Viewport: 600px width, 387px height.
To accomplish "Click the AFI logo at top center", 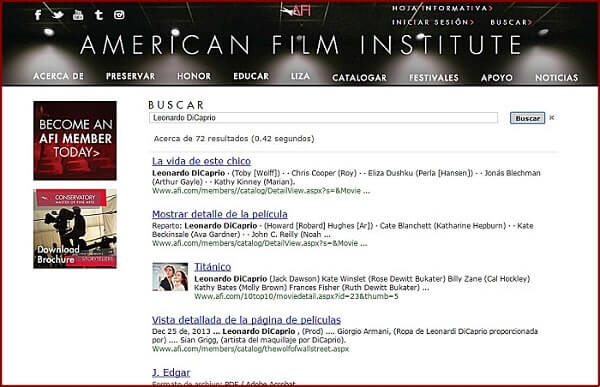I will 296,10.
